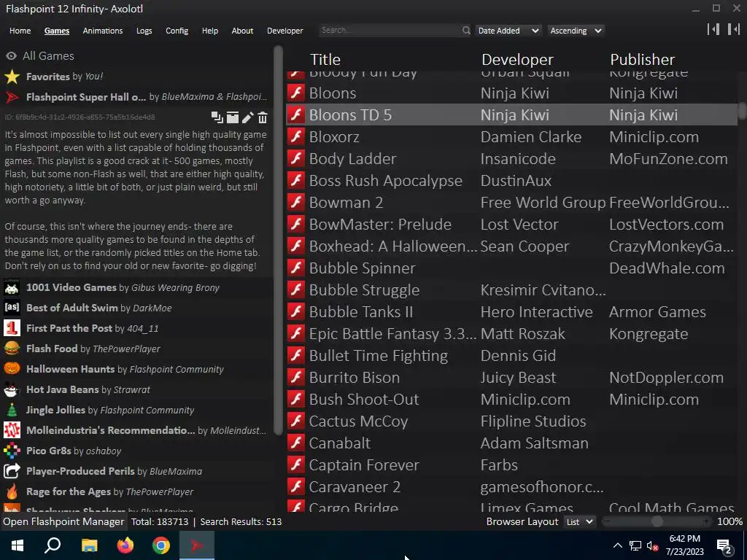The height and width of the screenshot is (560, 747).
Task: Open the Windows Start menu
Action: [18, 545]
